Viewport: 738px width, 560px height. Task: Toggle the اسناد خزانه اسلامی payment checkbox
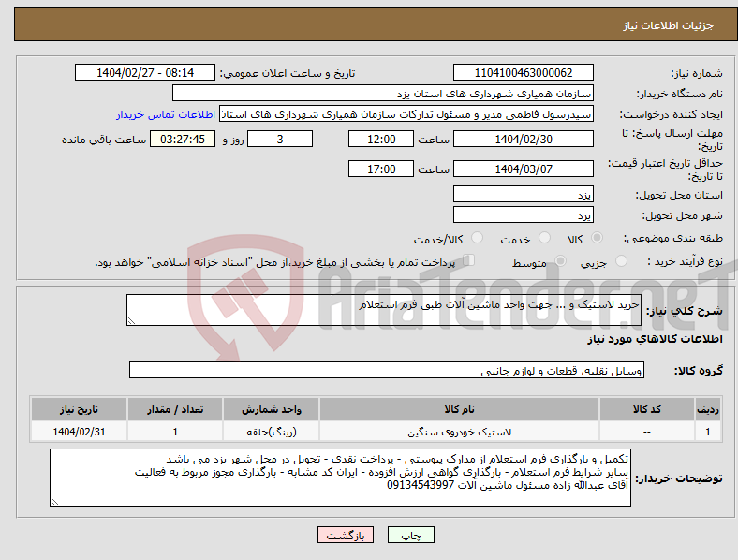tap(469, 260)
